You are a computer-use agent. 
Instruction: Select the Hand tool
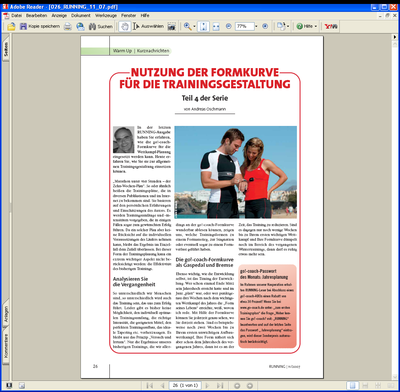tap(125, 27)
